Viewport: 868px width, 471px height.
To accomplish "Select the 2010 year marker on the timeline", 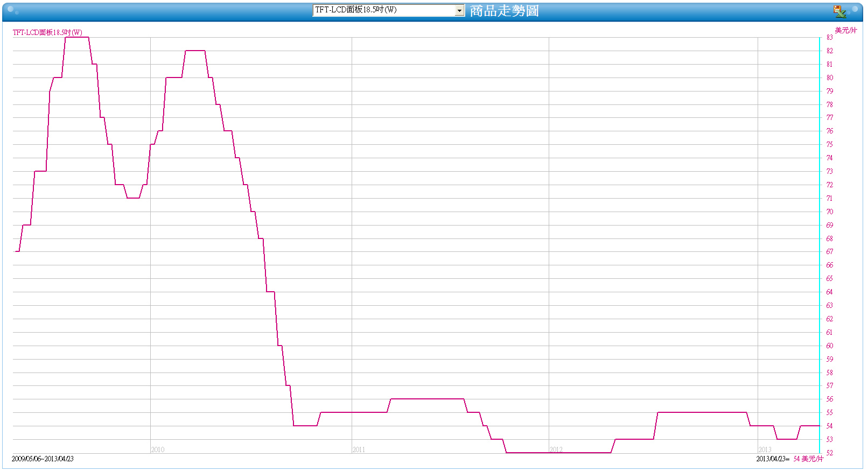I will (158, 449).
